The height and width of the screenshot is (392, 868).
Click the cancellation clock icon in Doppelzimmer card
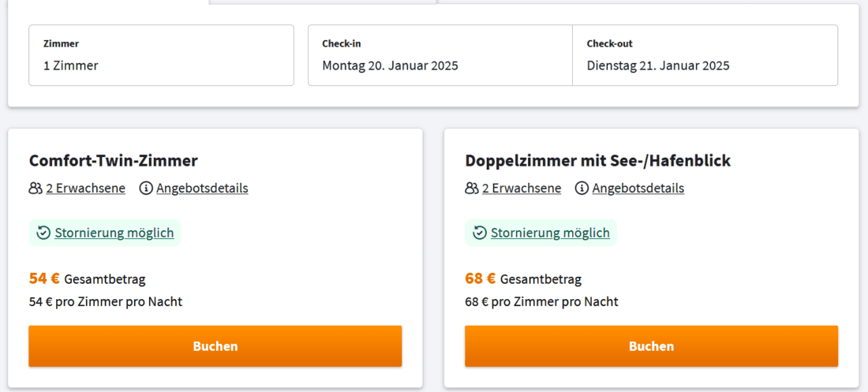480,233
